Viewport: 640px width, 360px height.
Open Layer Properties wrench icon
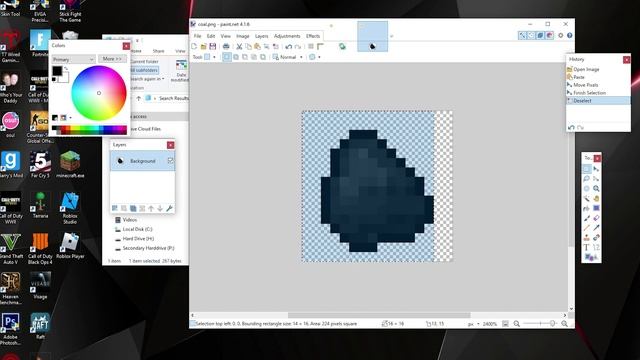pyautogui.click(x=169, y=209)
